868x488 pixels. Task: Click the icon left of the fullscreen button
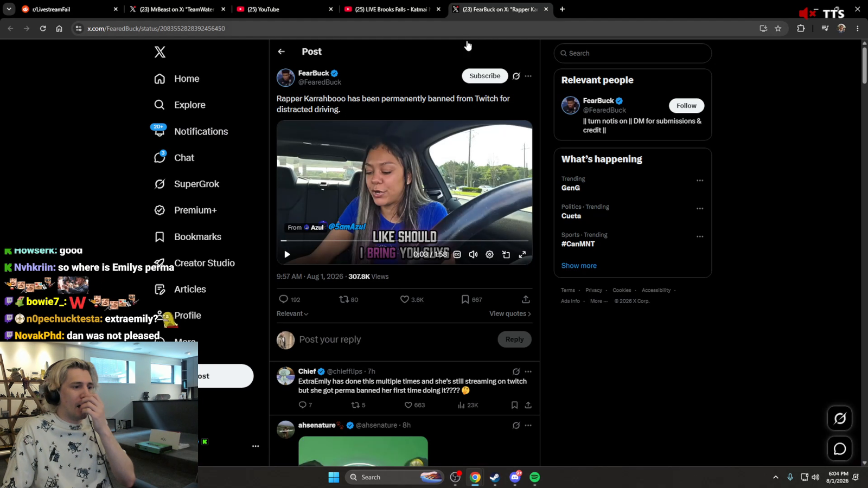(506, 254)
